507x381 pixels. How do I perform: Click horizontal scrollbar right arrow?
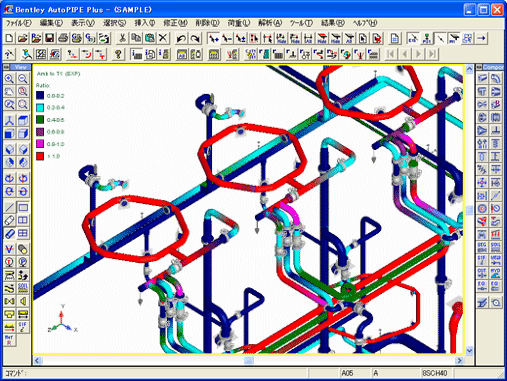pos(459,360)
